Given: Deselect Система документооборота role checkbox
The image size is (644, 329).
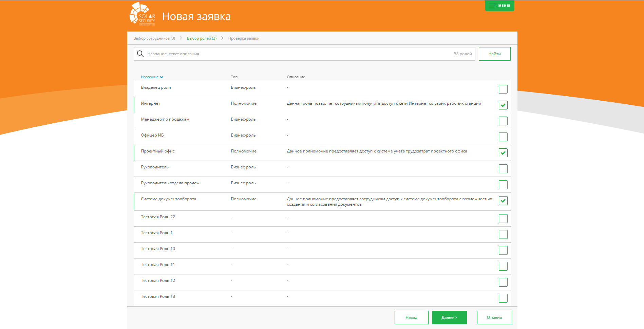Looking at the screenshot, I should [x=503, y=201].
